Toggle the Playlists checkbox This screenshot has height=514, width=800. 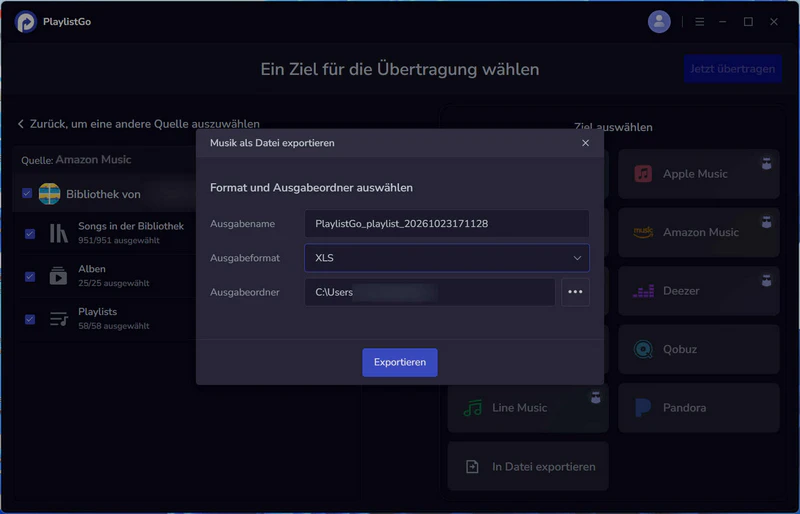pyautogui.click(x=30, y=320)
